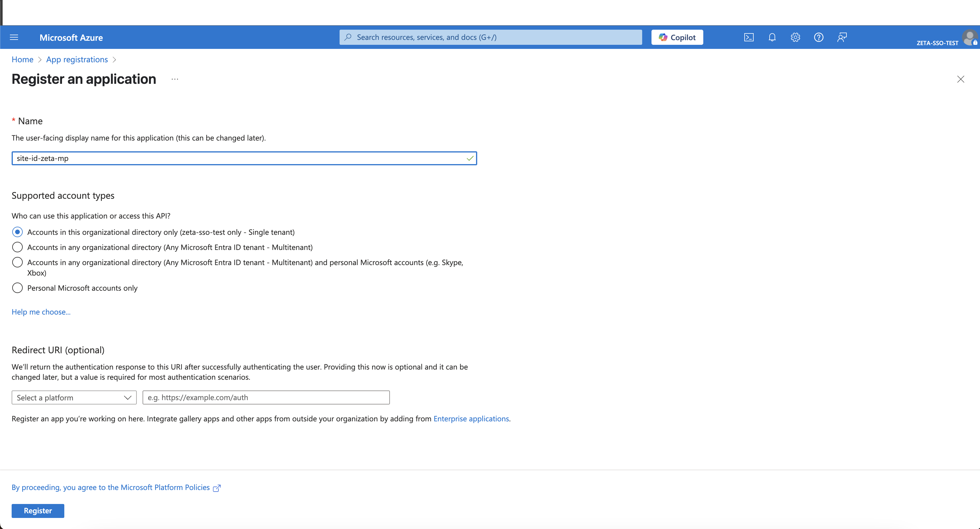Open the help and support icon
This screenshot has width=980, height=529.
tap(818, 37)
